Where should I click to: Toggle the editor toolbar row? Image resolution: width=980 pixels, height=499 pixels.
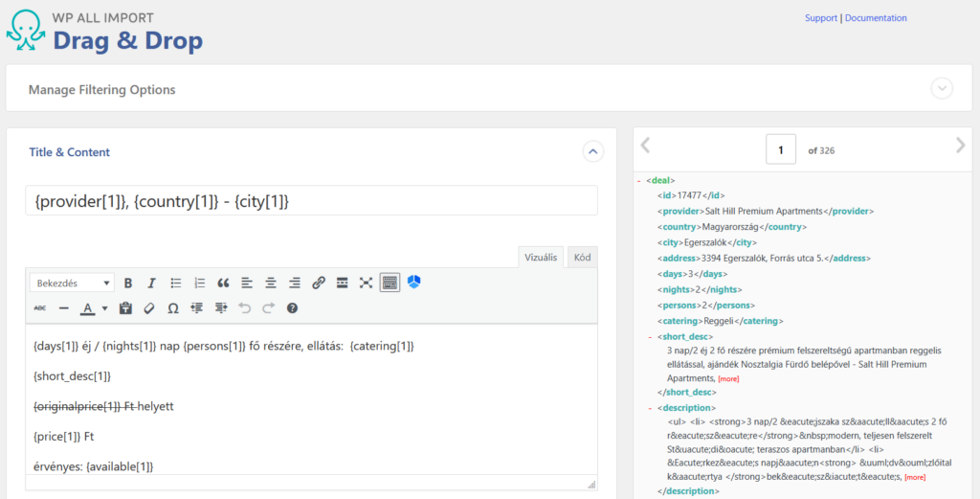(390, 283)
